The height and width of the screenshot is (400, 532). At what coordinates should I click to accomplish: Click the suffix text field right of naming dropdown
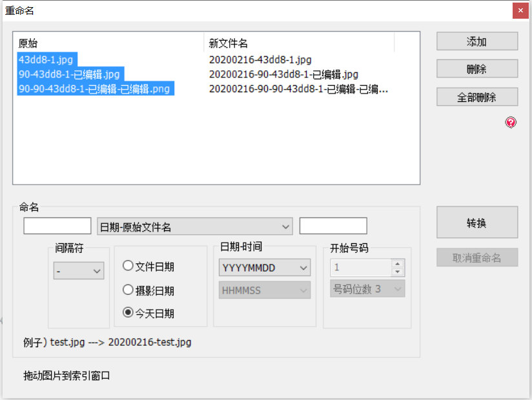333,226
